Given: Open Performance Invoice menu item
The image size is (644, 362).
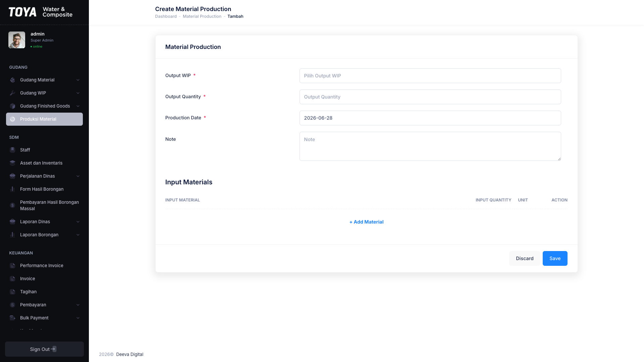Looking at the screenshot, I should (x=44, y=265).
